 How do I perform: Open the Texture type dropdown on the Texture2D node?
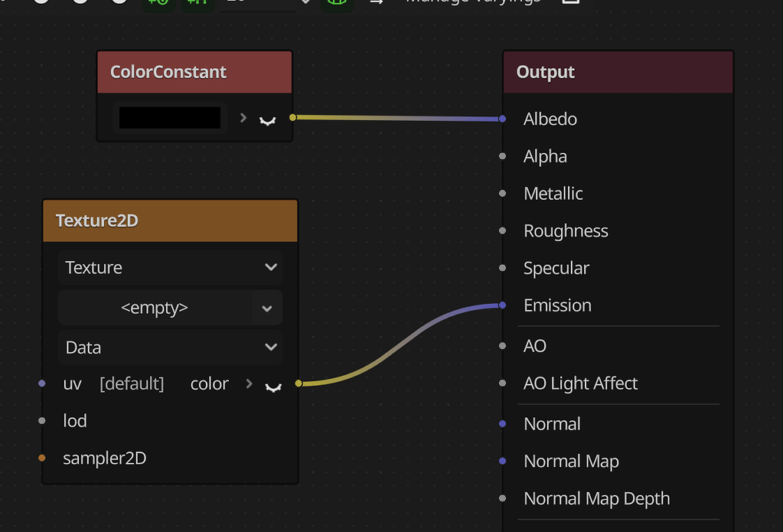click(x=170, y=267)
